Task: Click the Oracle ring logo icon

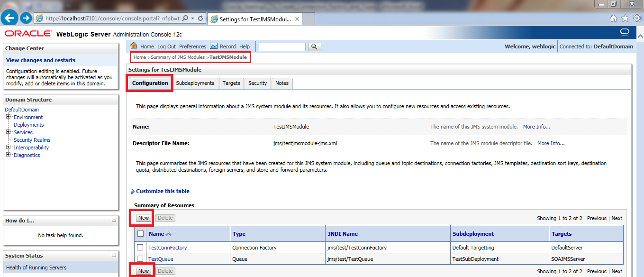Action: pos(625,33)
